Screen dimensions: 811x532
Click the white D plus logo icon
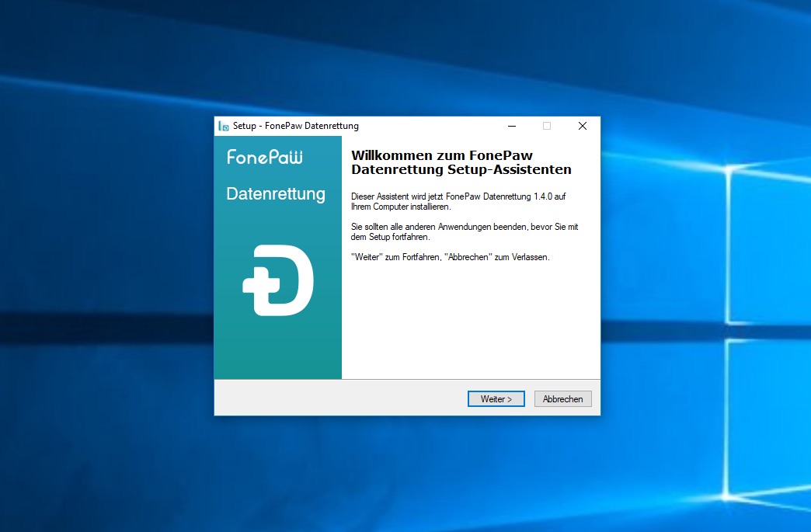(278, 280)
